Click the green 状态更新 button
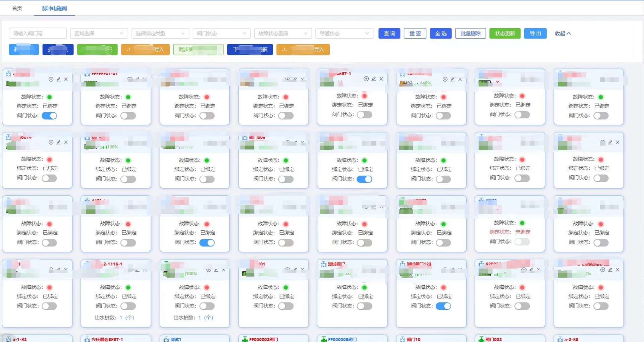The image size is (644, 342). [x=504, y=34]
